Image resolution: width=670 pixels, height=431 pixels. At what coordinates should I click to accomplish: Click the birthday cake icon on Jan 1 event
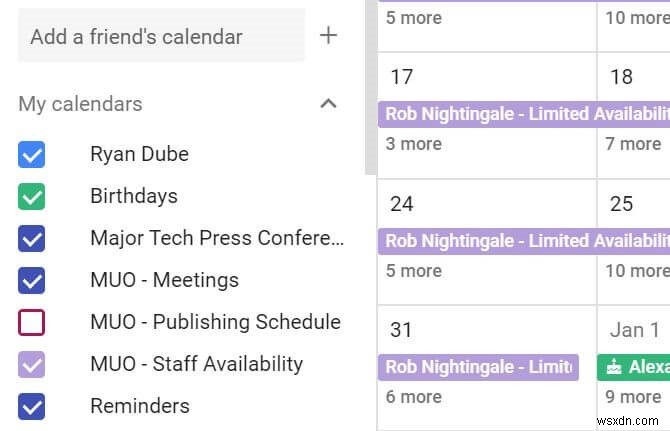(x=614, y=367)
